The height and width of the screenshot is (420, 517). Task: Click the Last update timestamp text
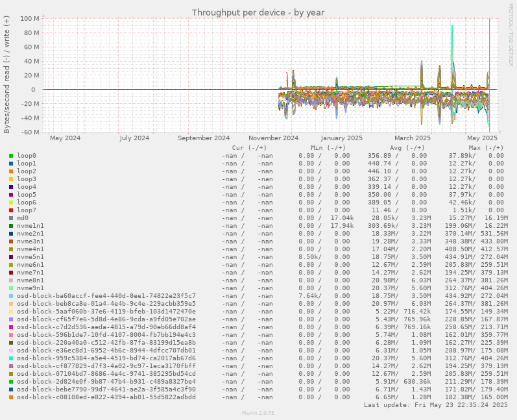coord(435,405)
